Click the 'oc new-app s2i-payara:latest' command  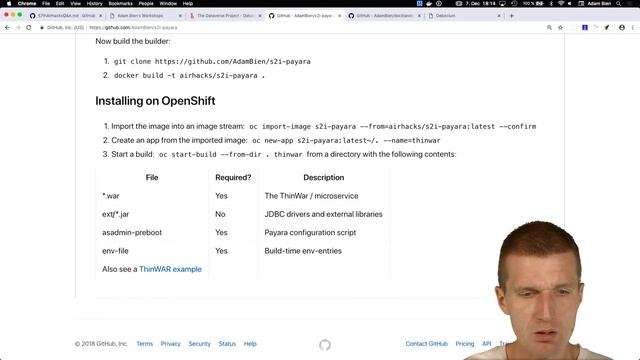tap(346, 140)
